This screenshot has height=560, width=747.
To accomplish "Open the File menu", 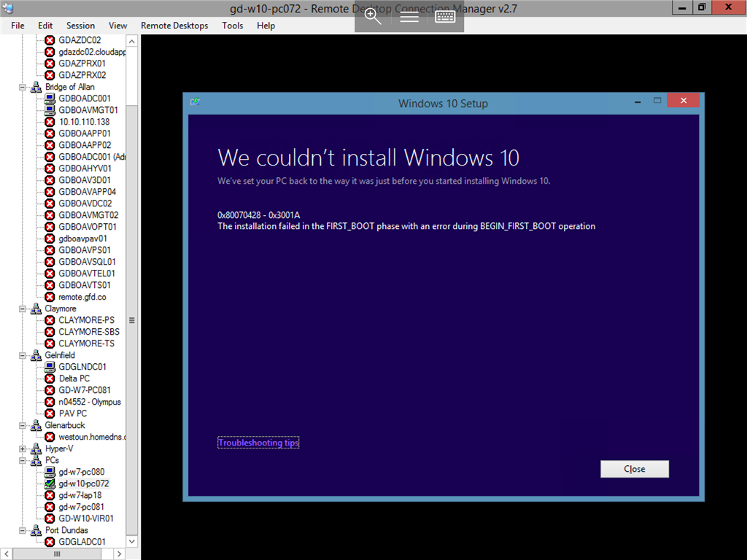I will click(18, 26).
